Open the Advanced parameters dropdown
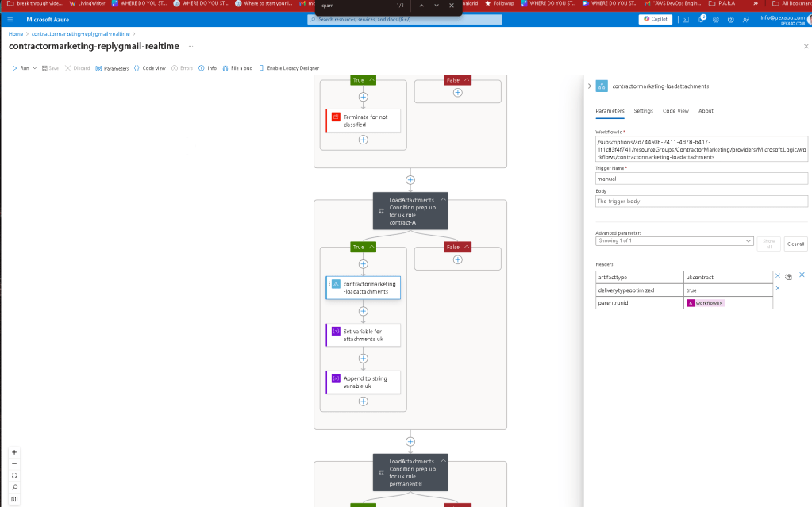Viewport: 812px width, 507px height. (674, 241)
